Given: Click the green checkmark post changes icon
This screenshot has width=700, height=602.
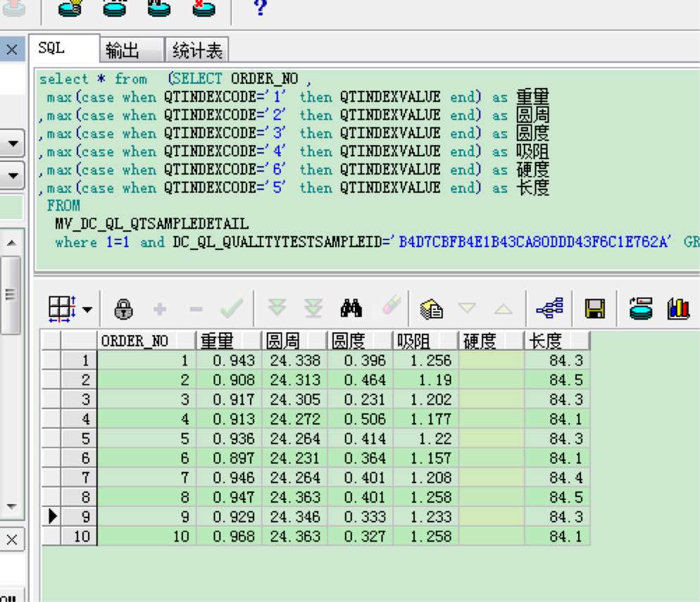Looking at the screenshot, I should coord(232,308).
